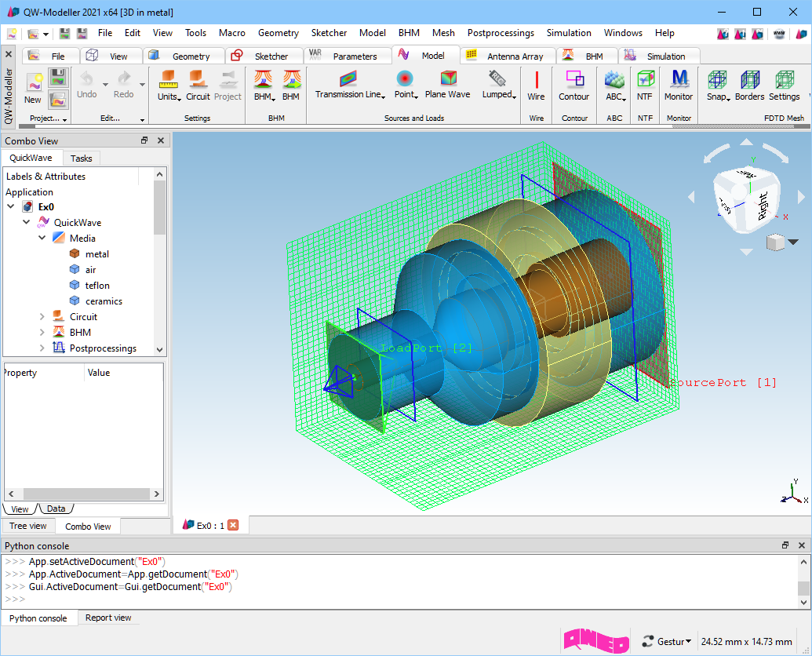Select the Lumped element tool
This screenshot has height=656, width=812.
499,85
